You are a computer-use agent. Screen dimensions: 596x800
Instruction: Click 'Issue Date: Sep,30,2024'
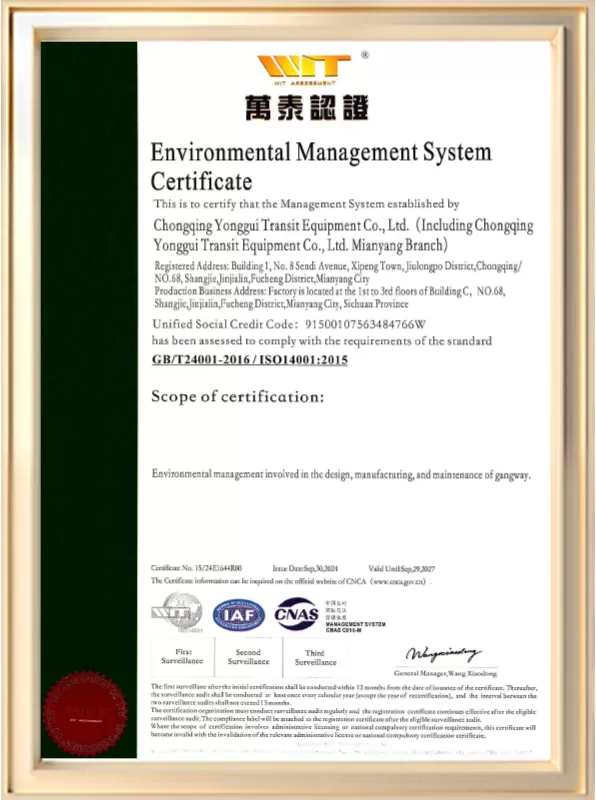305,568
